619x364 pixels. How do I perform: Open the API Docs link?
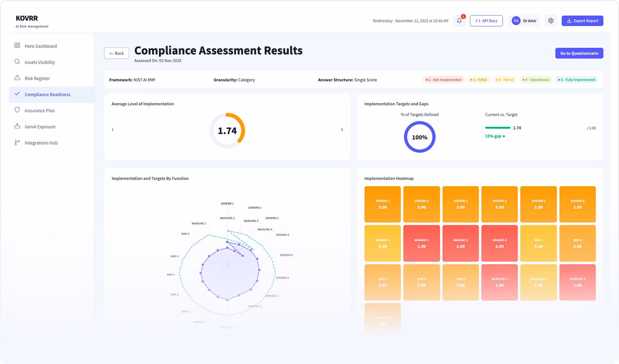coord(486,21)
